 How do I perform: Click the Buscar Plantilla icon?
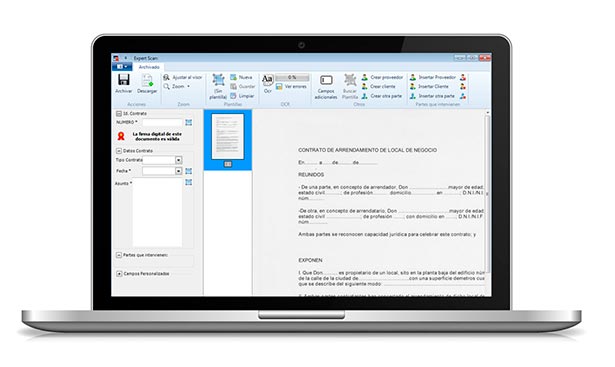click(x=350, y=80)
